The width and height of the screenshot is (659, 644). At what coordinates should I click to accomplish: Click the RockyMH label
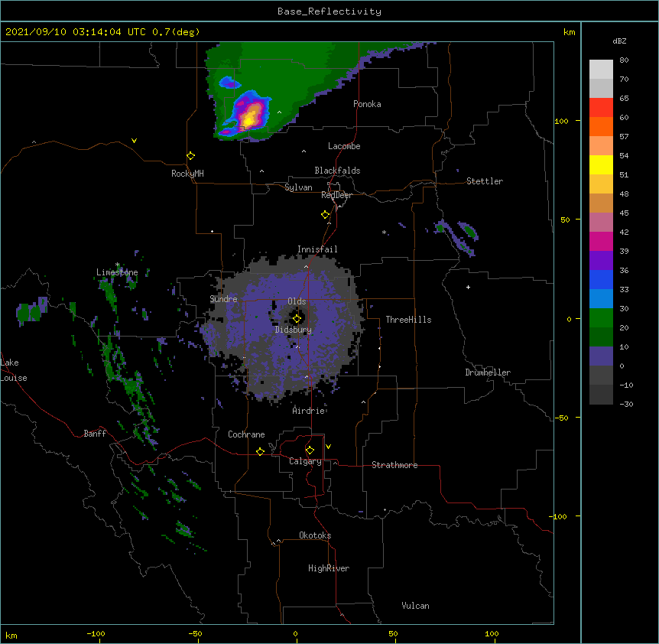click(187, 174)
